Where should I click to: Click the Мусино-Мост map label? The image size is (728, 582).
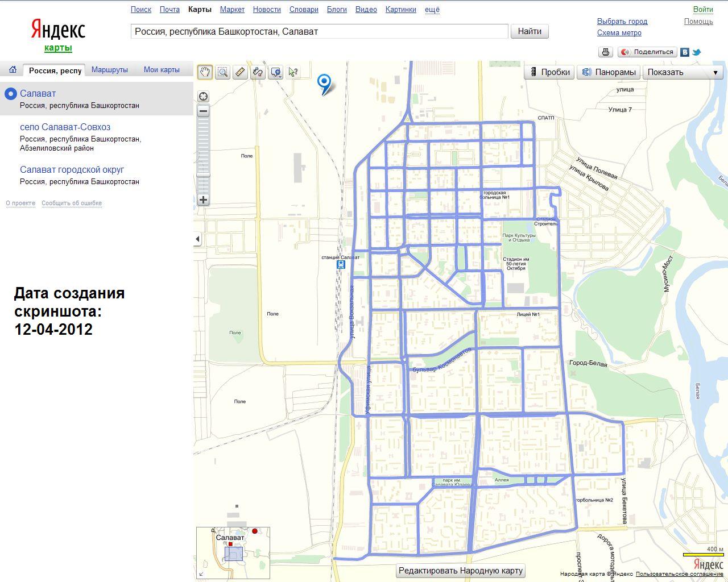pyautogui.click(x=668, y=274)
